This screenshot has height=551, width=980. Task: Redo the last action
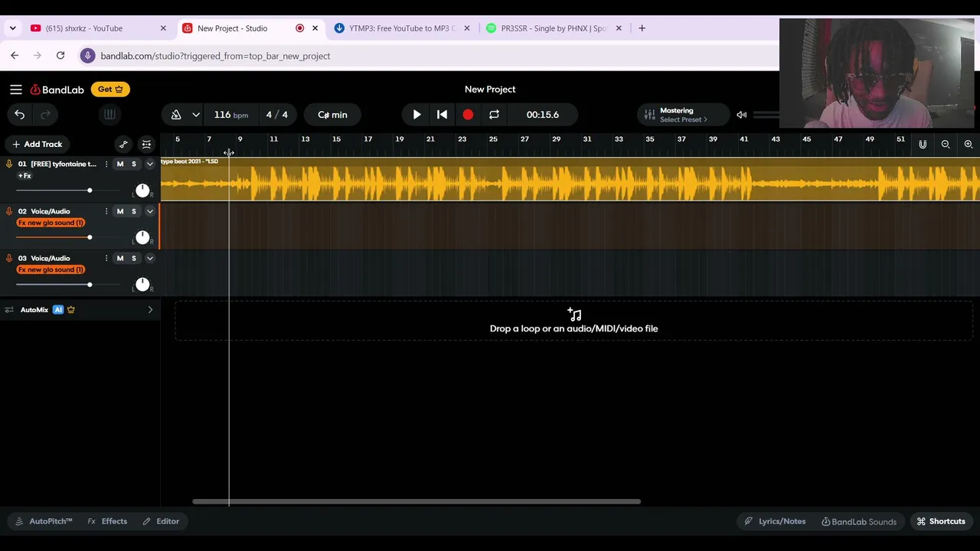pos(45,115)
